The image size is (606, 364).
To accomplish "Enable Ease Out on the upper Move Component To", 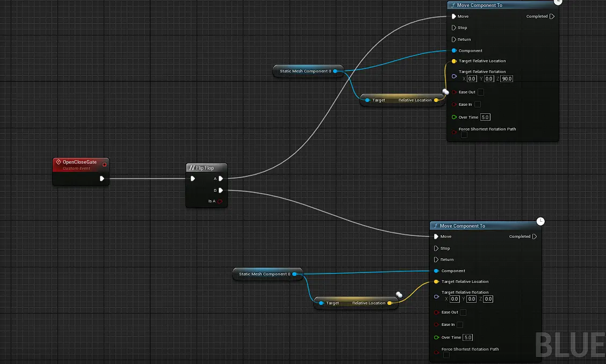I will pyautogui.click(x=481, y=92).
